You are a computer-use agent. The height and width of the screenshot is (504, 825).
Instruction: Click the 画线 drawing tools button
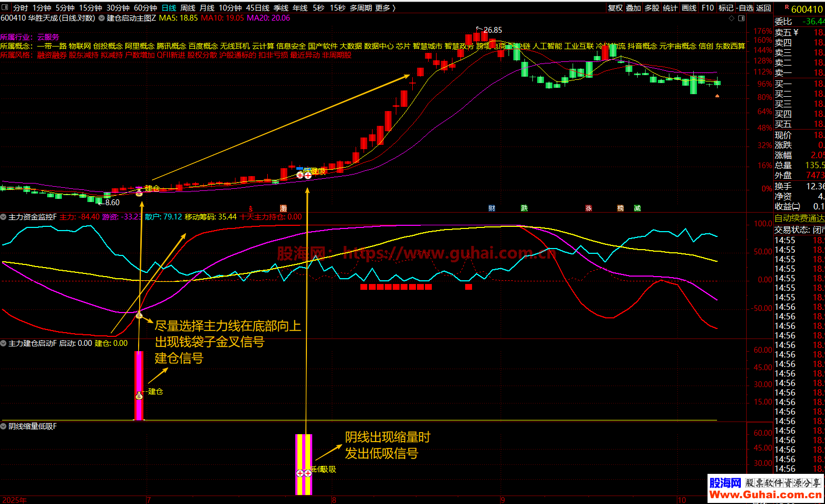[x=689, y=8]
